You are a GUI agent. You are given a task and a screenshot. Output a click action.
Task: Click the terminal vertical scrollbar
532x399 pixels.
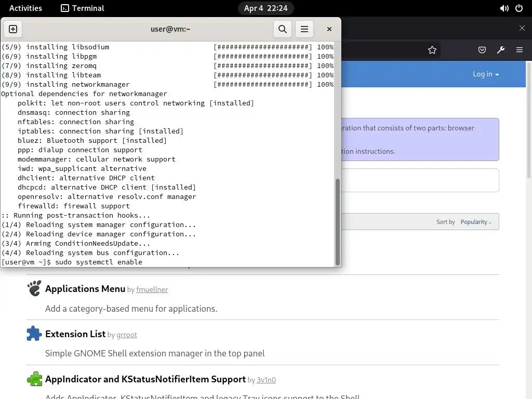pyautogui.click(x=337, y=222)
